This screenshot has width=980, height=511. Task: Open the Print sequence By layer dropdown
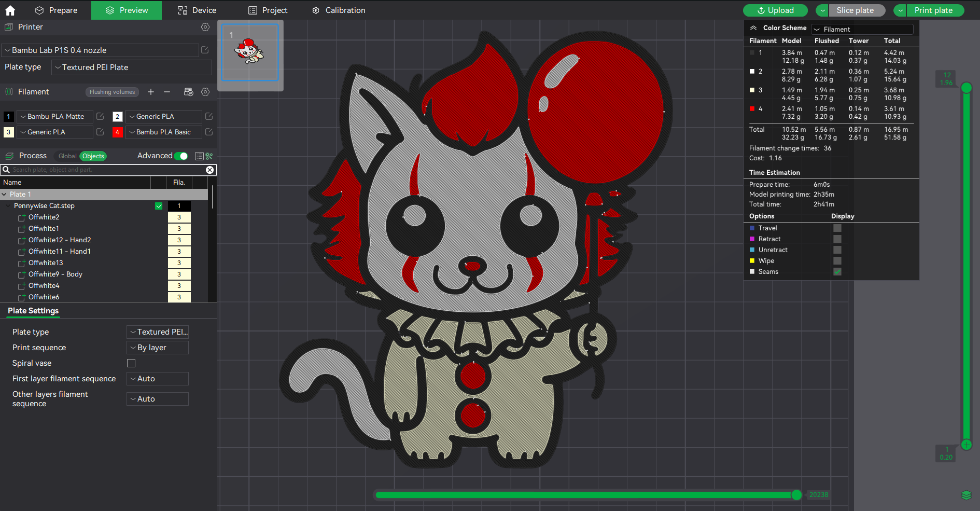tap(158, 348)
